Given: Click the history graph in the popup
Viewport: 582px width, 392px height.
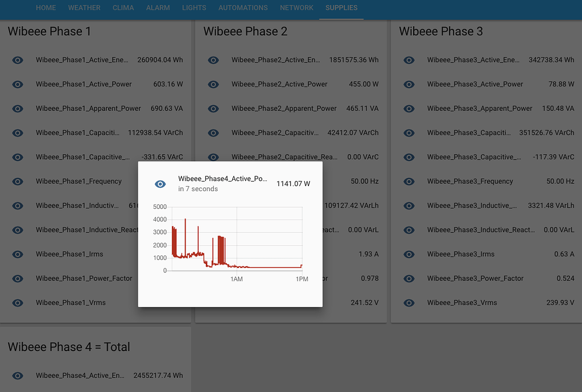Looking at the screenshot, I should [233, 239].
